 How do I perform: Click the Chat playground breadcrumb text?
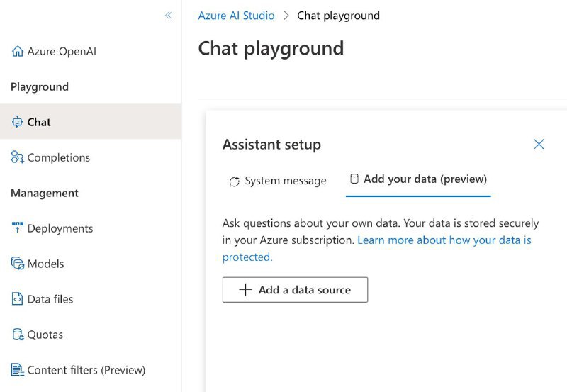338,16
